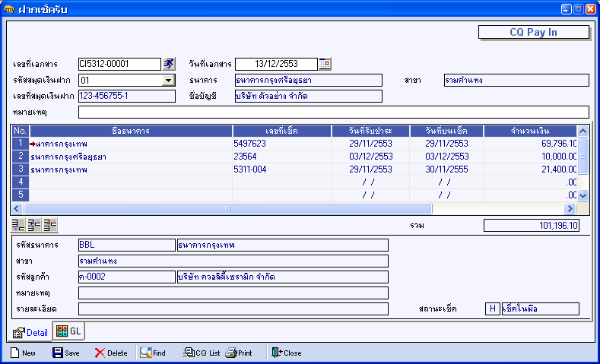The width and height of the screenshot is (600, 364).
Task: Save the cheque deposit record
Action: [x=66, y=353]
